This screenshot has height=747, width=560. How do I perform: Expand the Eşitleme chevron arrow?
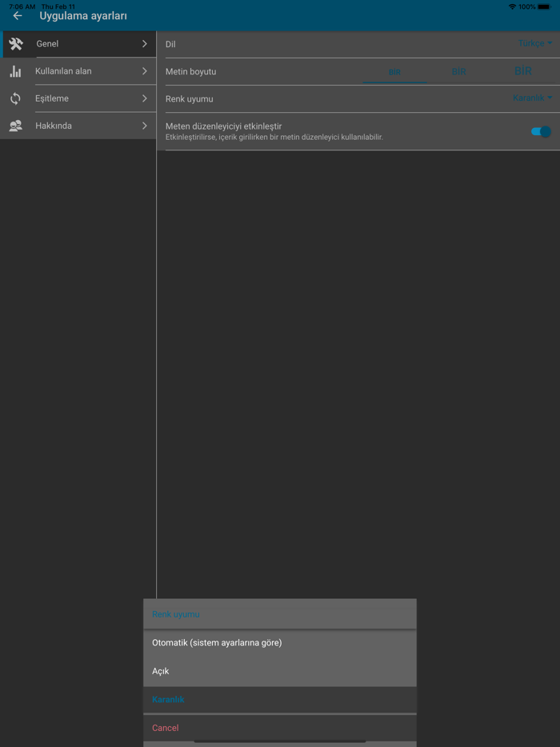(x=145, y=98)
